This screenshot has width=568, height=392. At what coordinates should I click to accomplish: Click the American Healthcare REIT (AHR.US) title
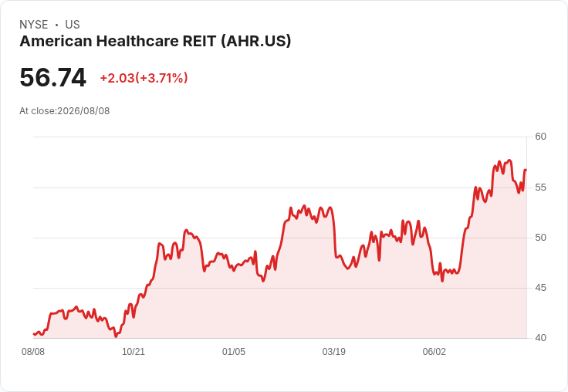click(x=155, y=41)
